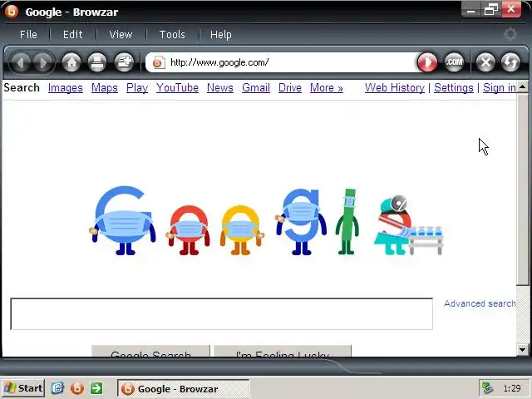Click the vertical scrollbar thumb
The height and width of the screenshot is (399, 532).
523,190
